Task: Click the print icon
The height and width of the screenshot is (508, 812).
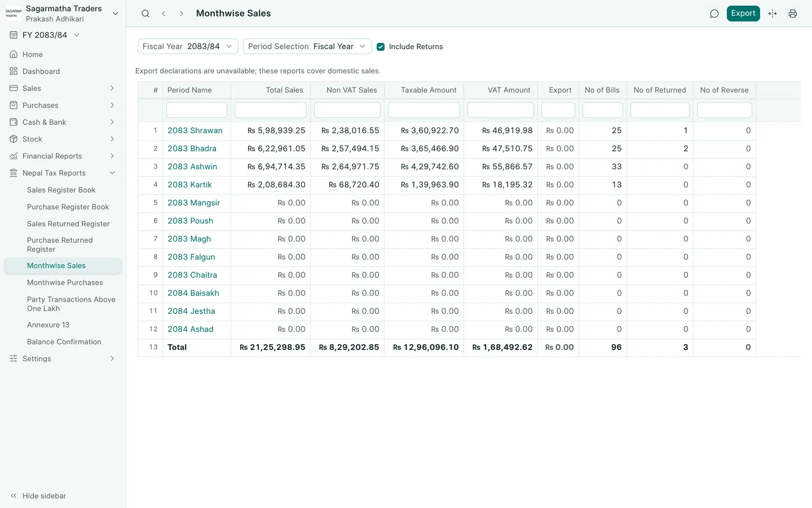Action: tap(793, 14)
